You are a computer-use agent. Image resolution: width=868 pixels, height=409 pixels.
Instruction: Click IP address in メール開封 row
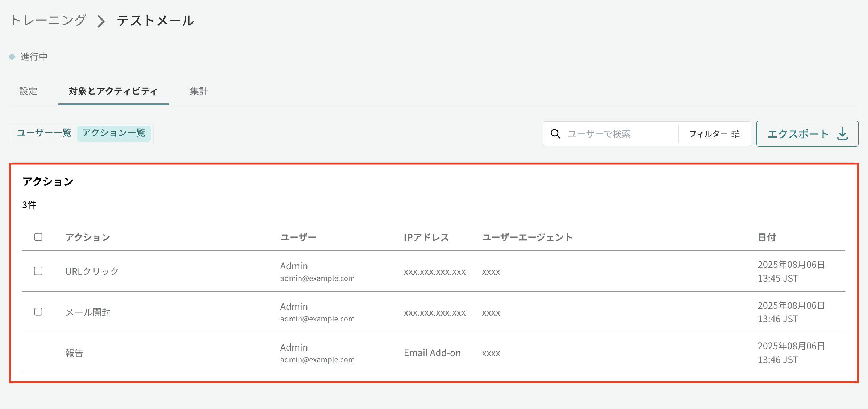pyautogui.click(x=435, y=313)
